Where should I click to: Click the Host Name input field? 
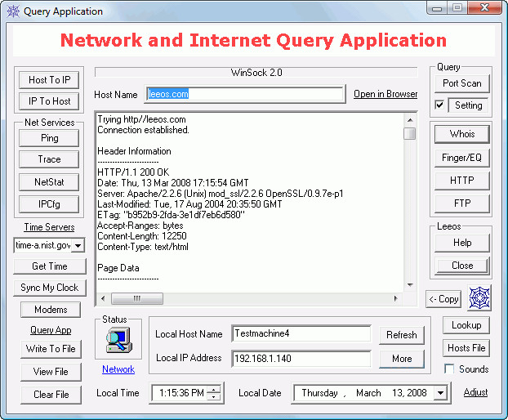(245, 94)
